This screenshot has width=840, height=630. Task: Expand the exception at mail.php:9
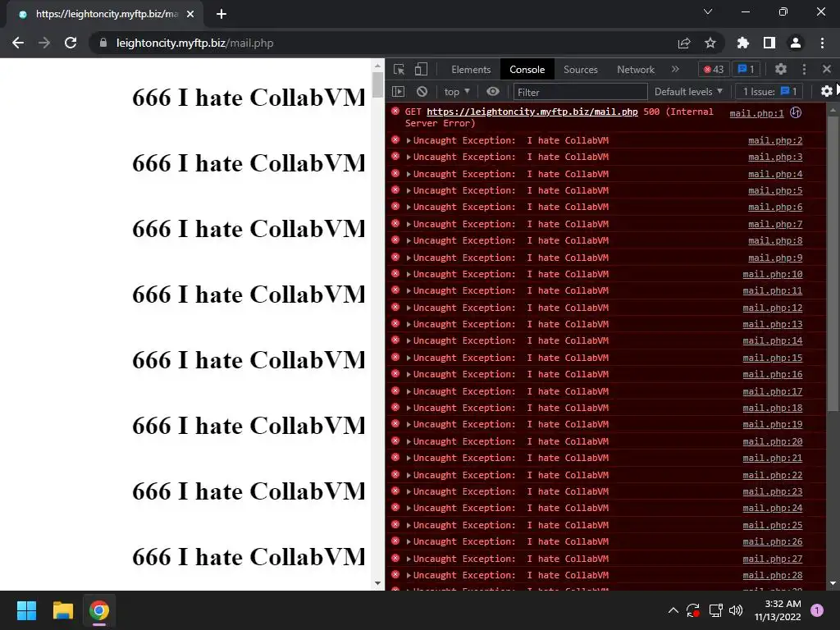pyautogui.click(x=409, y=258)
